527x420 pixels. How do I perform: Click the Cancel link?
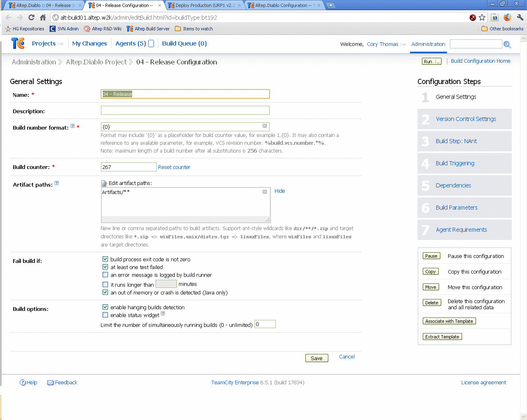(x=347, y=357)
